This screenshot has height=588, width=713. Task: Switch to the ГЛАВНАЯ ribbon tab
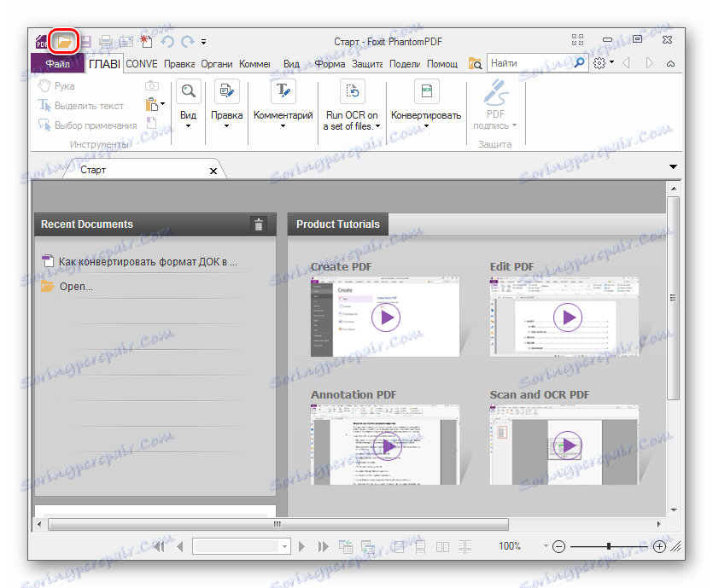104,64
